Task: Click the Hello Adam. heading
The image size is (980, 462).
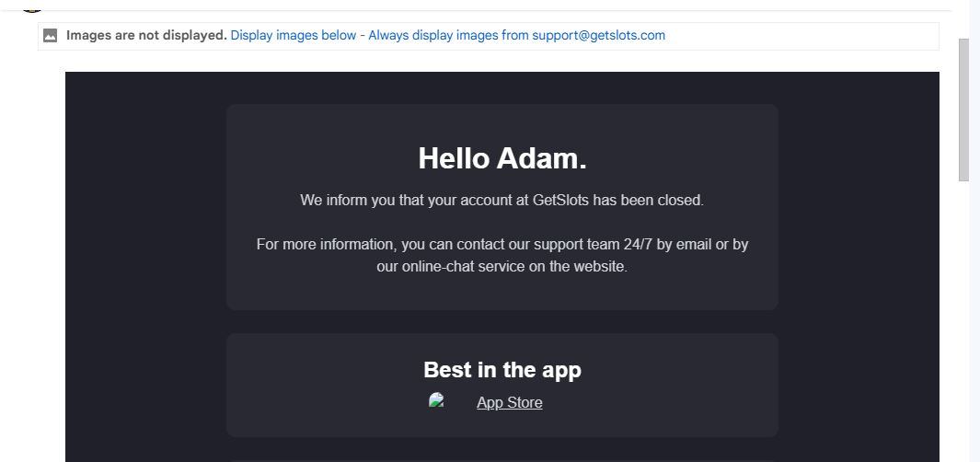Action: pos(502,158)
